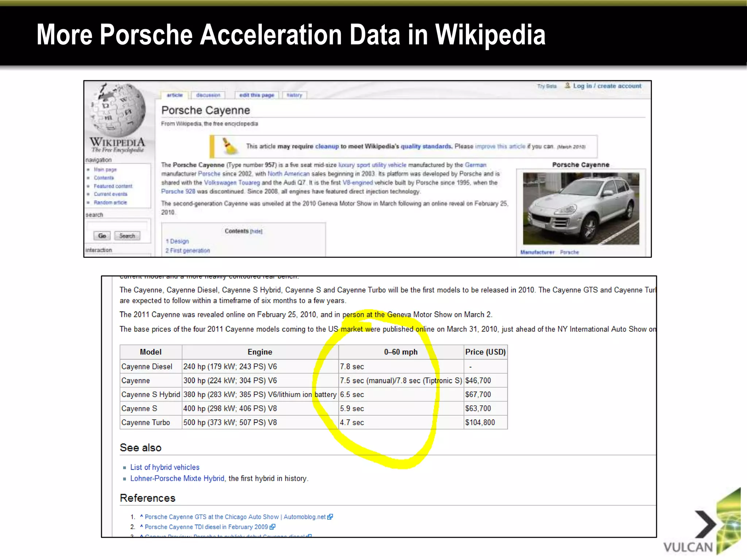Open Porsche Cayenne GTS Chicago Auto Show reference

coord(235,517)
